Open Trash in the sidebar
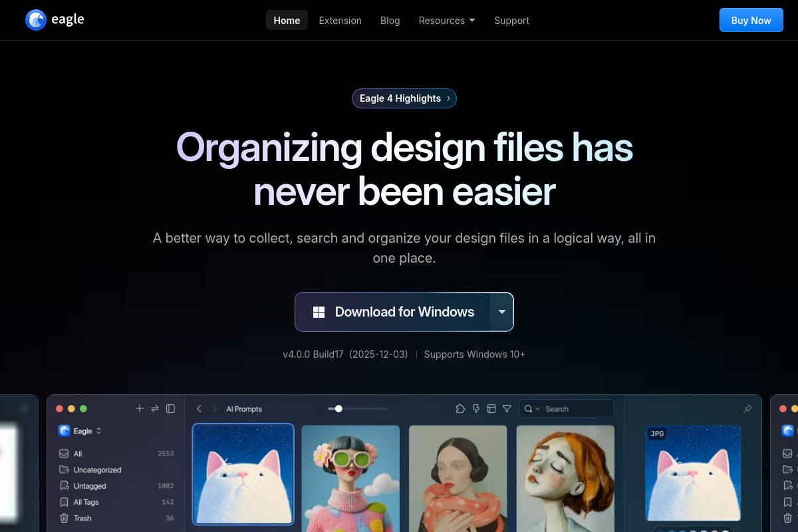 pos(116,518)
